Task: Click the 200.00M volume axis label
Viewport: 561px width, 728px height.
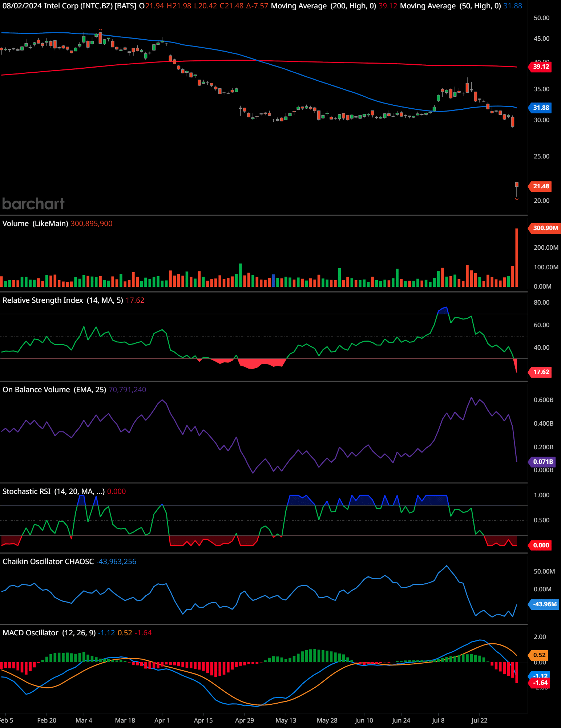Action: pos(546,248)
